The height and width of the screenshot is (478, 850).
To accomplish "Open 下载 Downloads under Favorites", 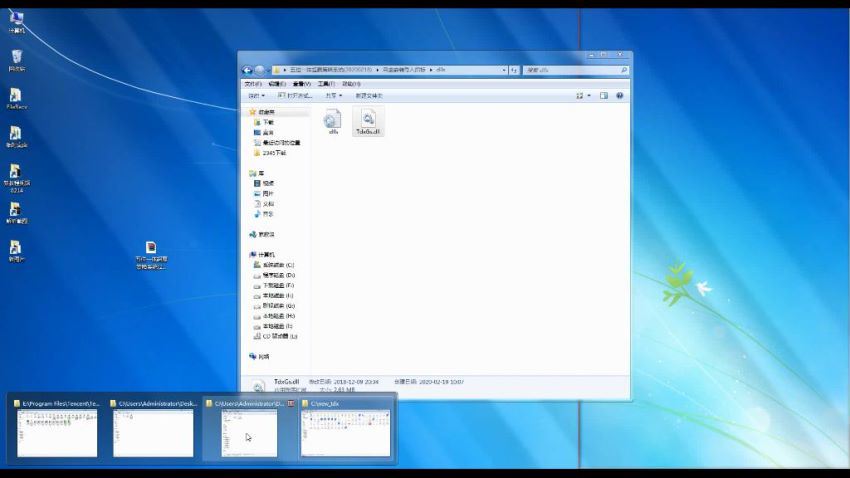I will click(264, 122).
